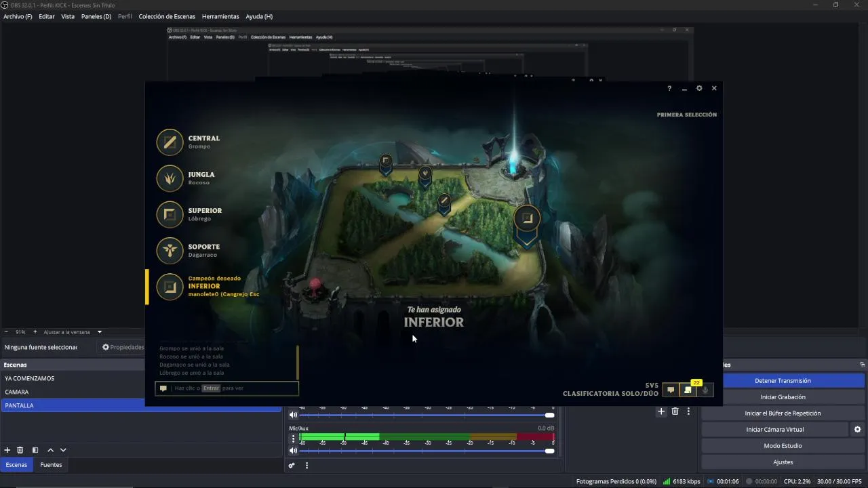Open League chat bubble icon near mic
868x488 pixels.
point(671,390)
